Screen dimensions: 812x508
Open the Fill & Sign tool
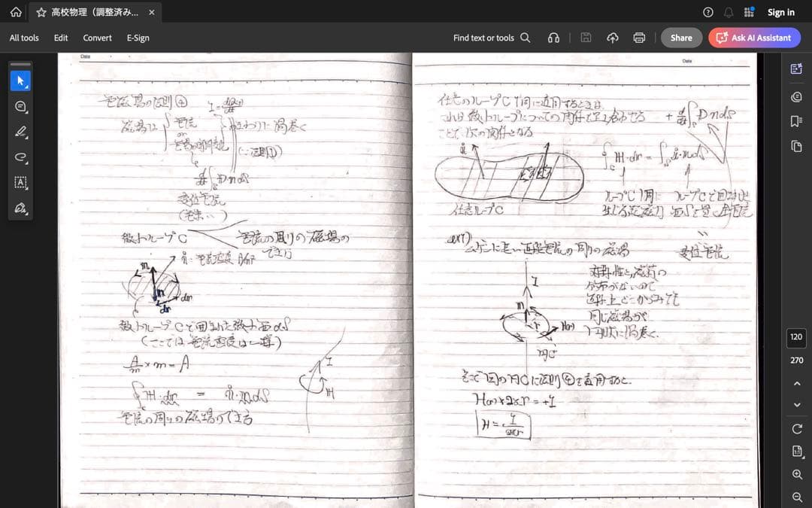click(x=21, y=208)
